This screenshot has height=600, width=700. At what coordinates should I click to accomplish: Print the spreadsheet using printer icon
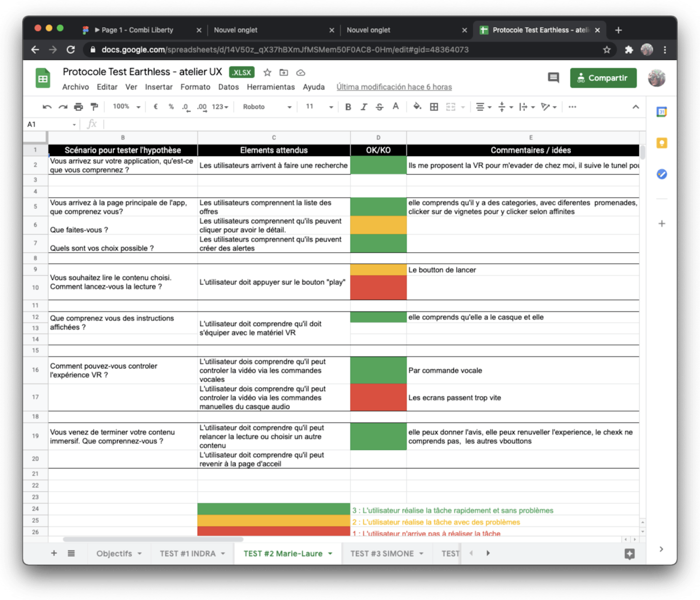click(78, 107)
